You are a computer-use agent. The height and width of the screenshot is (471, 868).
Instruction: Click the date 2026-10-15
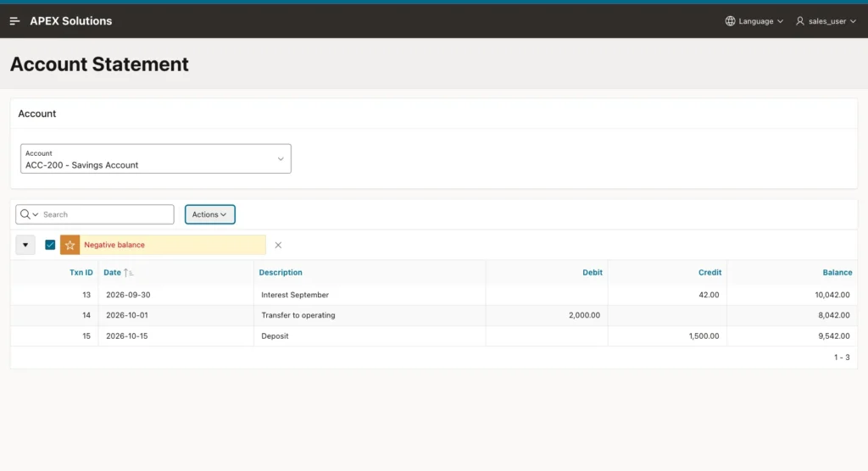(127, 336)
